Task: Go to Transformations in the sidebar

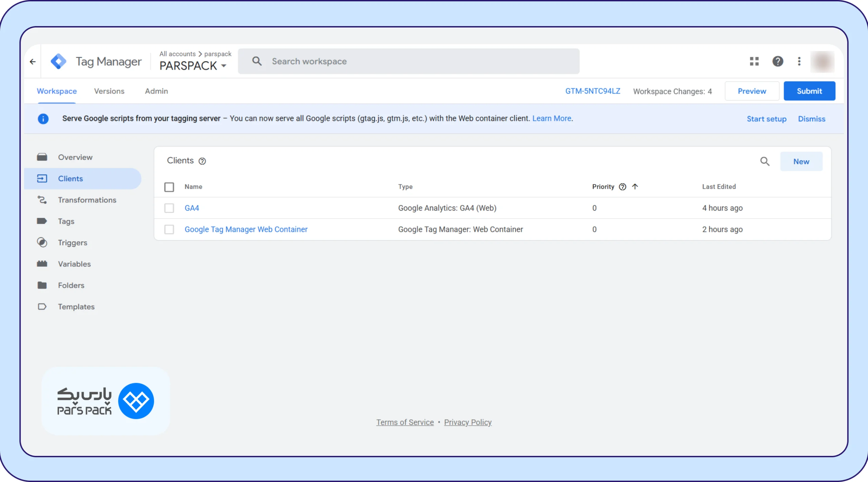Action: click(87, 200)
